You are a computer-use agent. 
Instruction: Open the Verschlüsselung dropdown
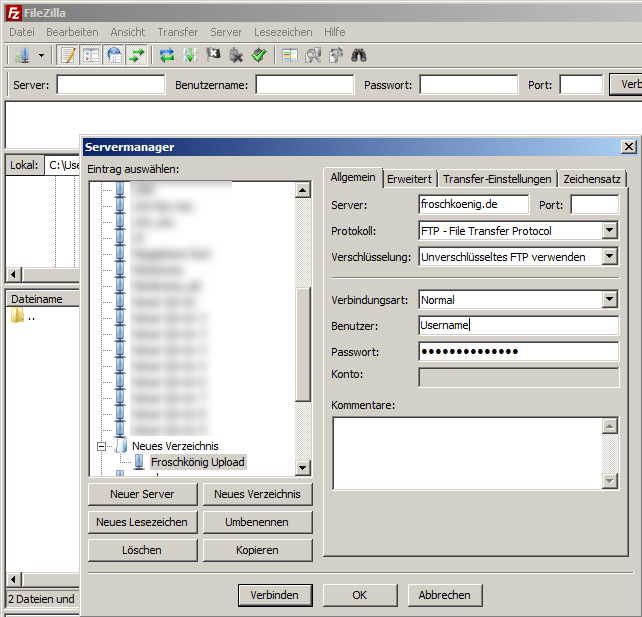coord(609,257)
